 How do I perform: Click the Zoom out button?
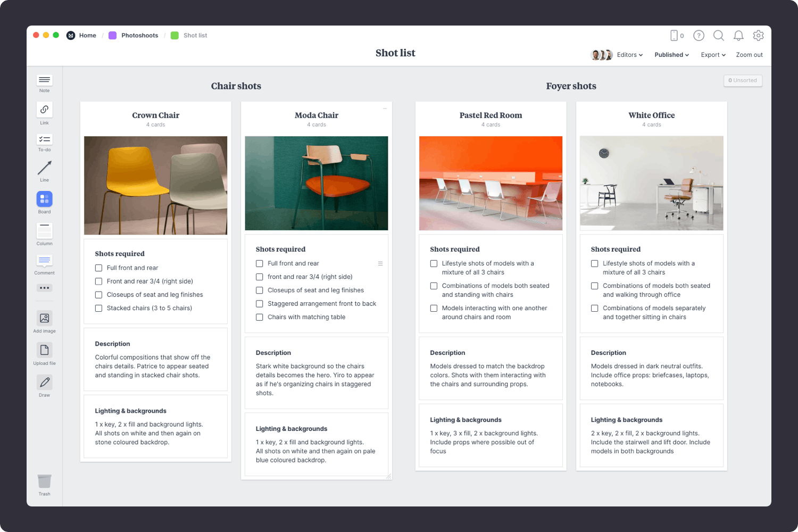pyautogui.click(x=749, y=55)
